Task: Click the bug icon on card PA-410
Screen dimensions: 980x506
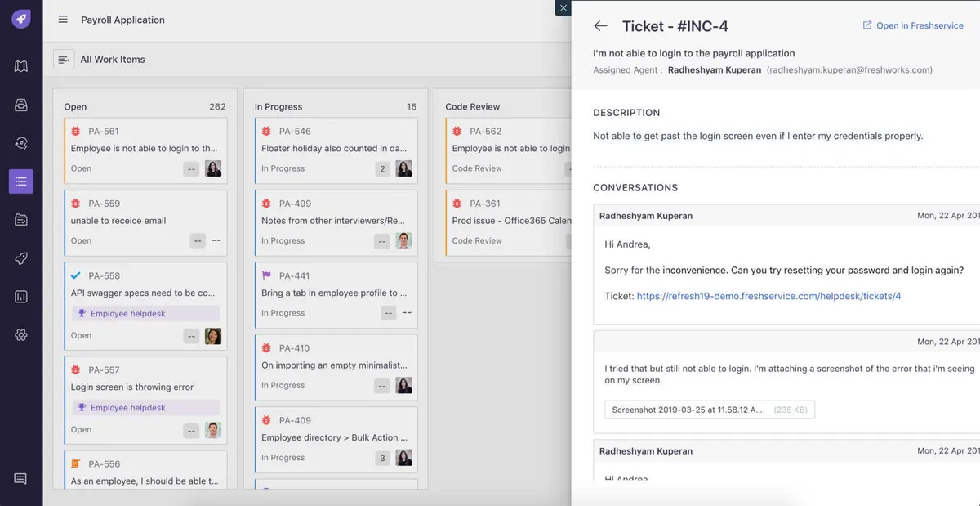Action: [266, 348]
